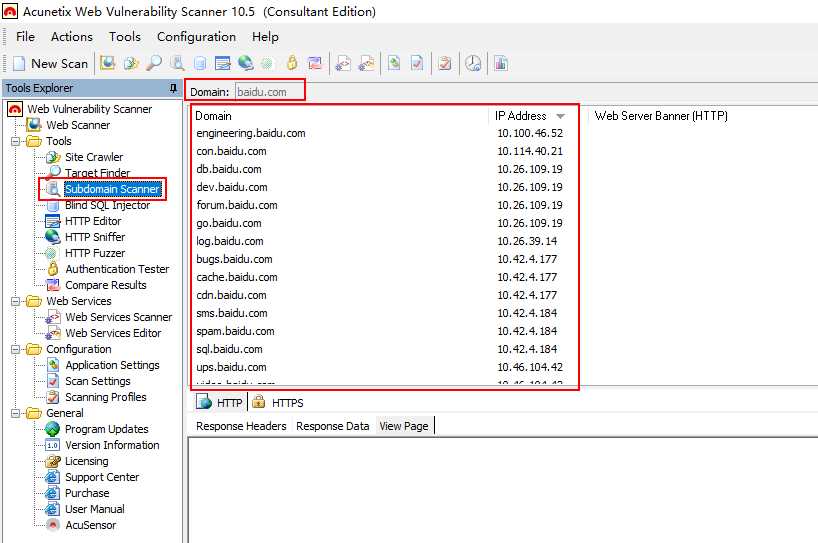
Task: Select Web Vulnerability Scanner root node
Action: (x=90, y=109)
